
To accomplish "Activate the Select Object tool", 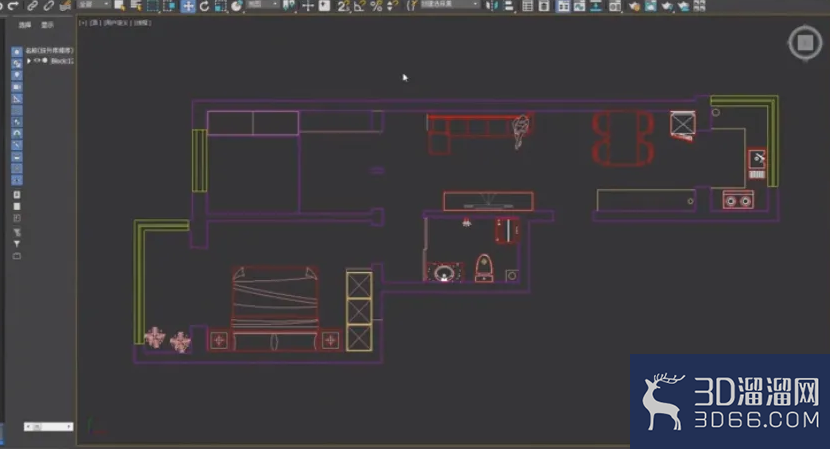I will (119, 5).
